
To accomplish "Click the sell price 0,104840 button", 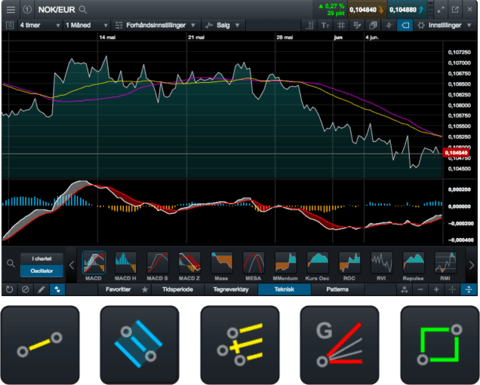I will click(x=367, y=10).
